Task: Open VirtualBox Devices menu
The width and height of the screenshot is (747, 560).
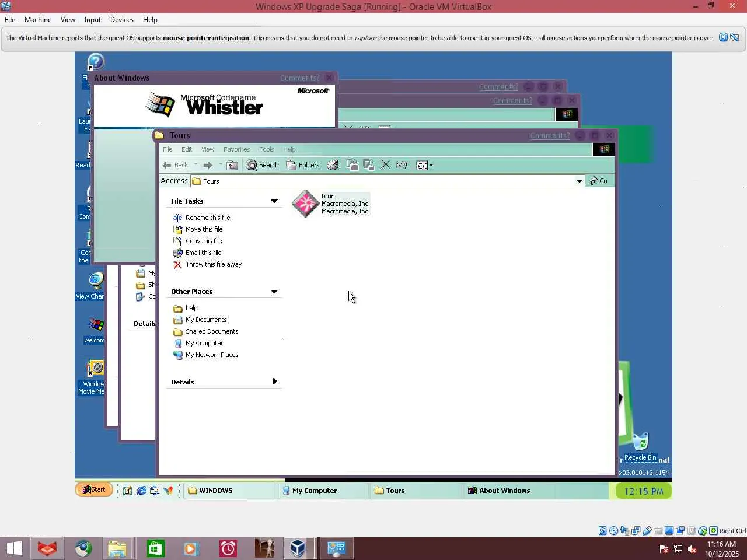Action: [x=122, y=20]
